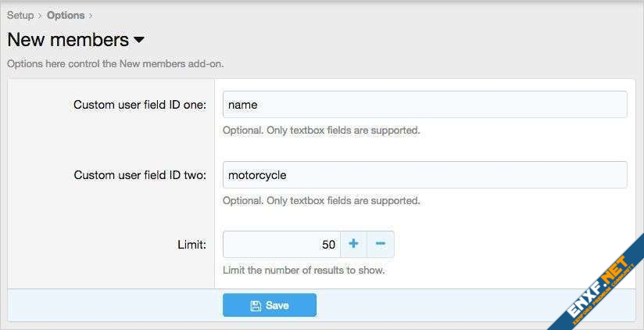644x330 pixels.
Task: Click the "Limit:" label
Action: [x=191, y=245]
